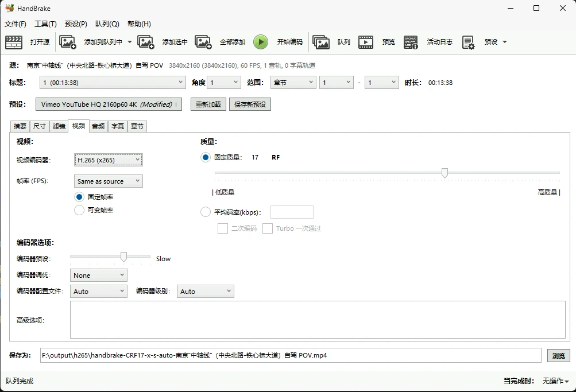Select Variable Framerate (可变帧率) radio button
The image size is (576, 392).
tap(79, 210)
